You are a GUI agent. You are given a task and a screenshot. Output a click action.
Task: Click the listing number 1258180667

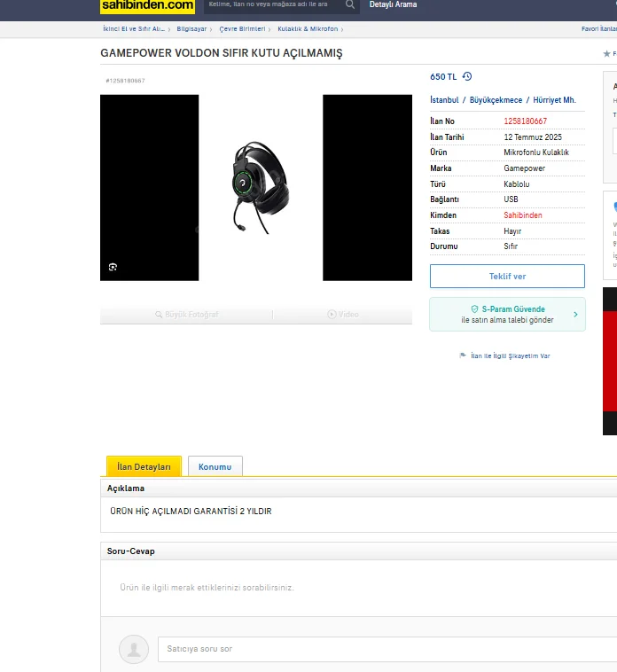(x=526, y=121)
